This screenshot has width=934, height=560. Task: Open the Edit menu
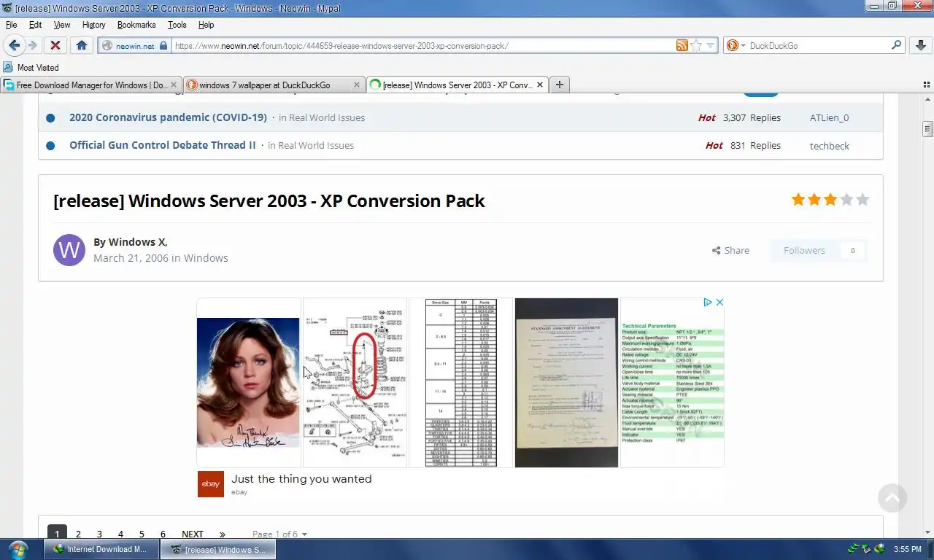point(35,25)
